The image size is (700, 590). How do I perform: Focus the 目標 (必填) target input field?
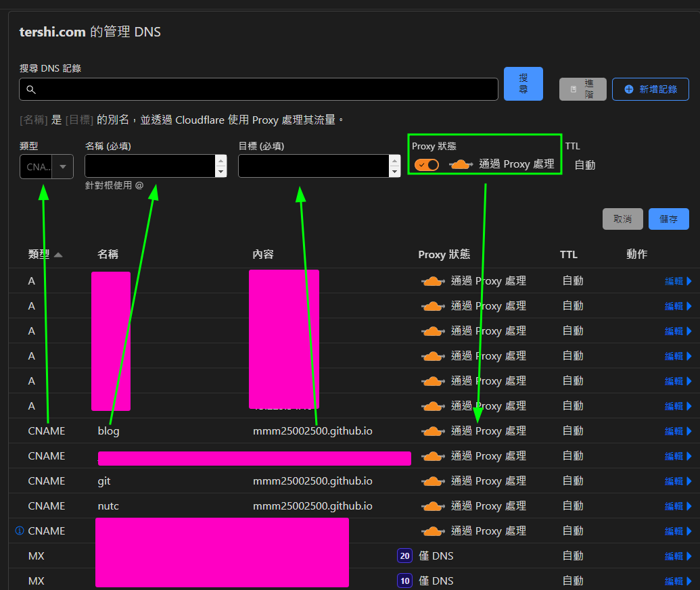pos(314,166)
